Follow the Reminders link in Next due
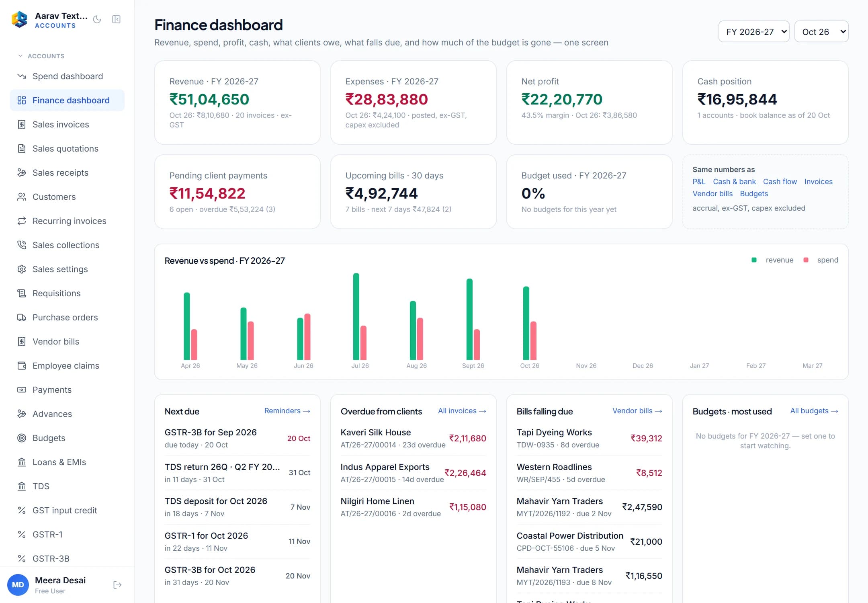The image size is (868, 603). point(287,411)
